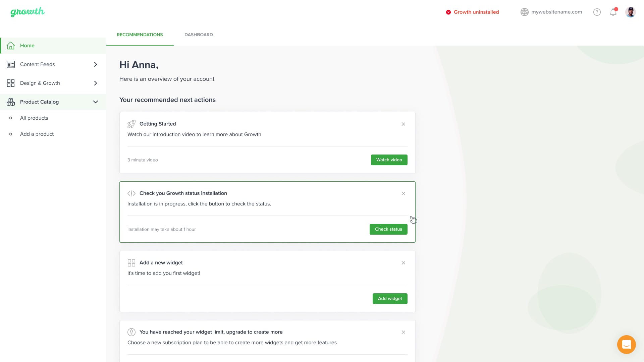Switch to the Dashboard tab
644x362 pixels.
199,35
